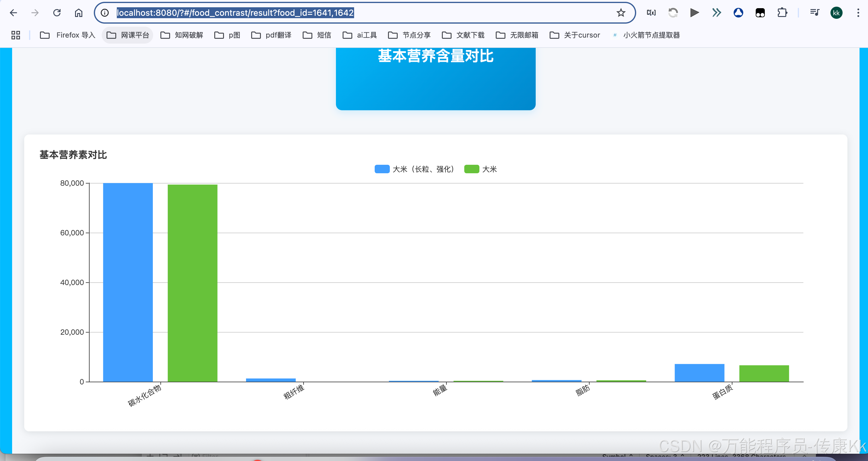Bookmark this page with the star icon

(x=621, y=13)
